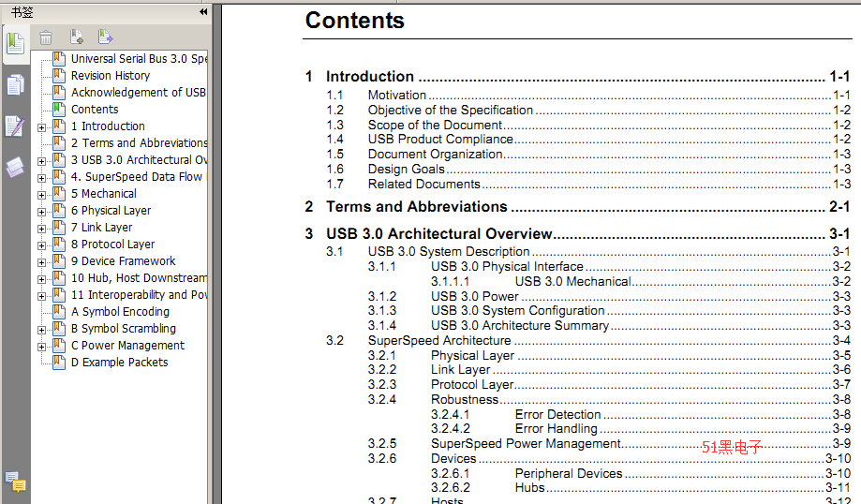Screen dimensions: 861x504
Task: Open the Acknowledgement of USB bookmark
Action: click(x=139, y=92)
